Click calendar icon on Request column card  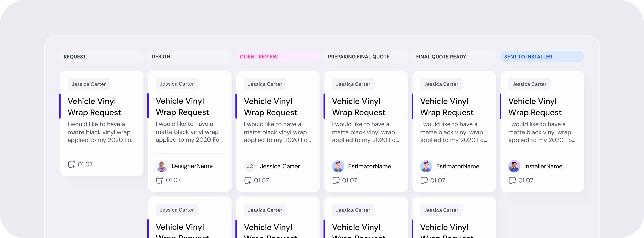(71, 164)
